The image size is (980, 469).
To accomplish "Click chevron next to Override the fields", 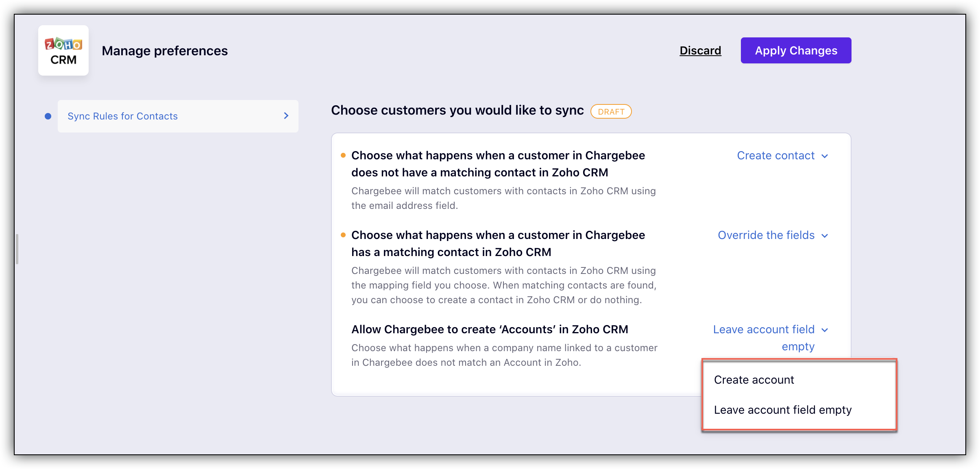I will tap(825, 236).
